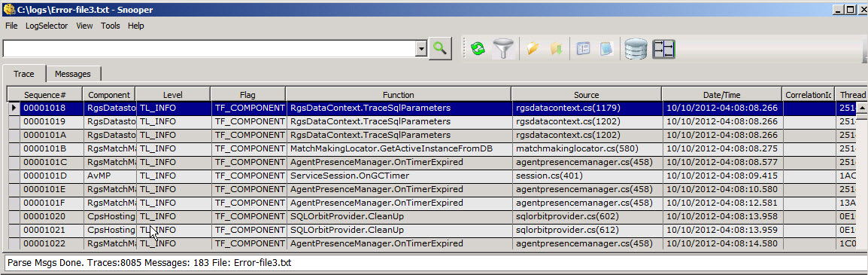The height and width of the screenshot is (275, 868).
Task: Open the LogSelector menu
Action: (x=47, y=26)
